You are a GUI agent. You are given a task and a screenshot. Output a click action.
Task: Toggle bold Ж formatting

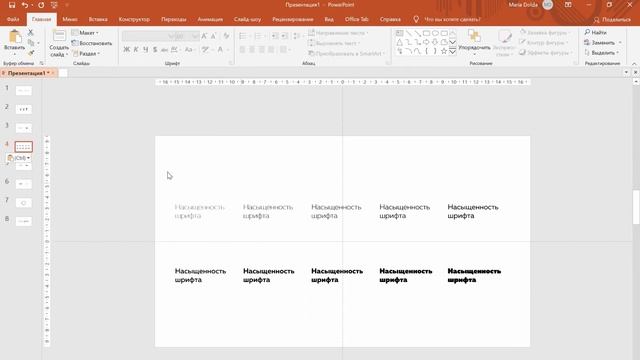(x=127, y=49)
